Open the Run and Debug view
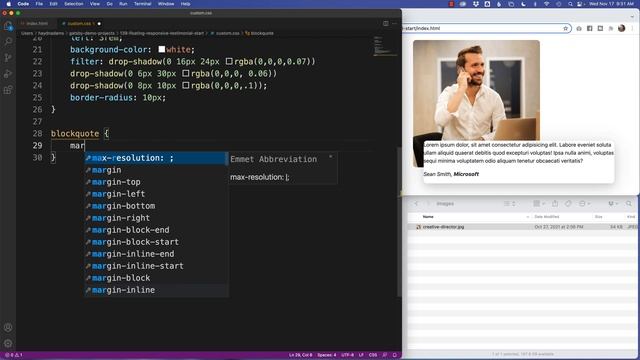Image resolution: width=640 pixels, height=360 pixels. tap(8, 74)
